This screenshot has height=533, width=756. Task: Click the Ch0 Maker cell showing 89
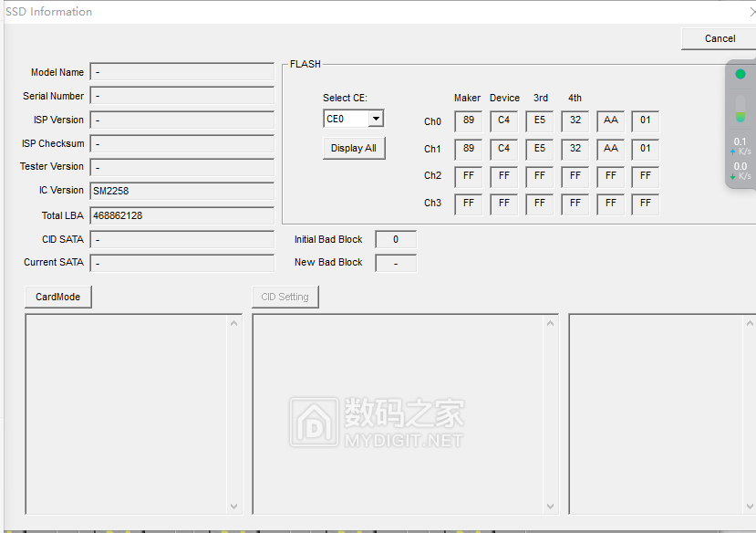(468, 120)
